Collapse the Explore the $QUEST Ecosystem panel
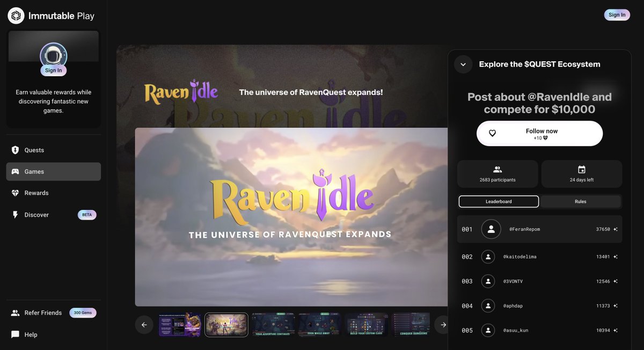Screen dimensions: 644x350 click(x=463, y=64)
